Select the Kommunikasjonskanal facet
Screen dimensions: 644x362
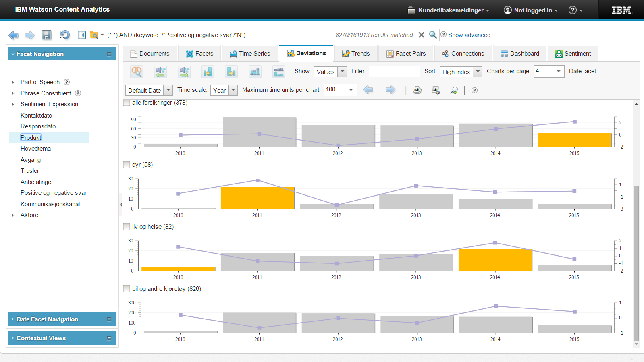[x=50, y=204]
